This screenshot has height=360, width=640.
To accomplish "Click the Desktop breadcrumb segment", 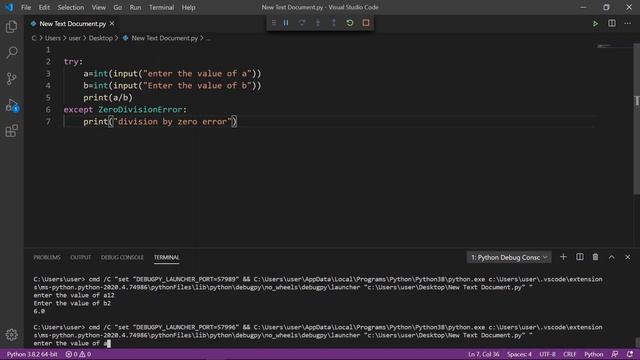I will pos(100,38).
